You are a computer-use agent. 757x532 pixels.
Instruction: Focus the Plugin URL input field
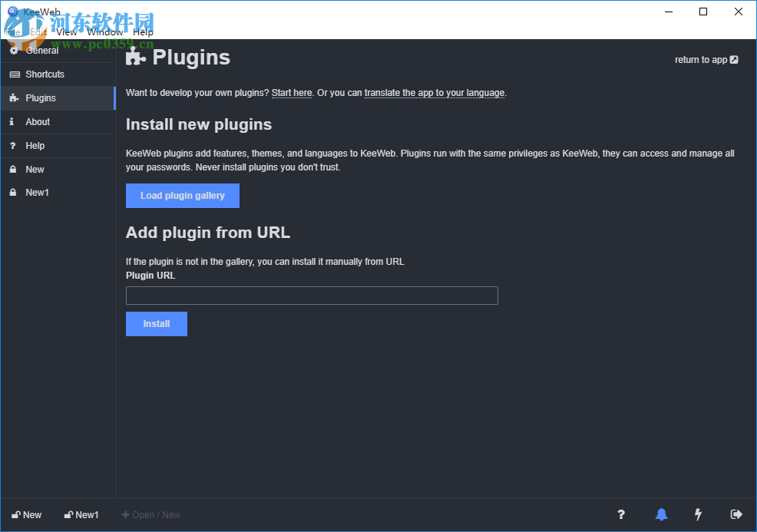coord(312,296)
